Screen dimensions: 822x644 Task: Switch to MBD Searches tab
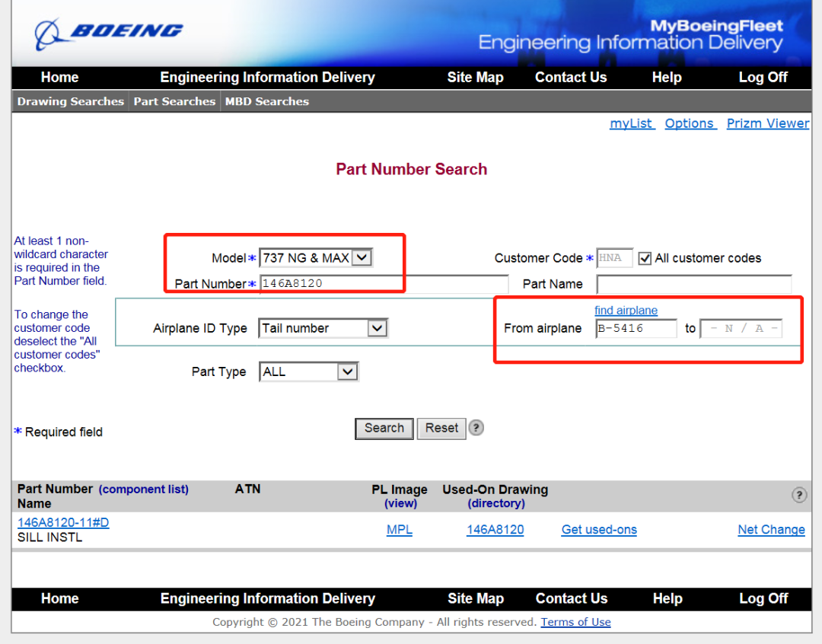point(267,101)
